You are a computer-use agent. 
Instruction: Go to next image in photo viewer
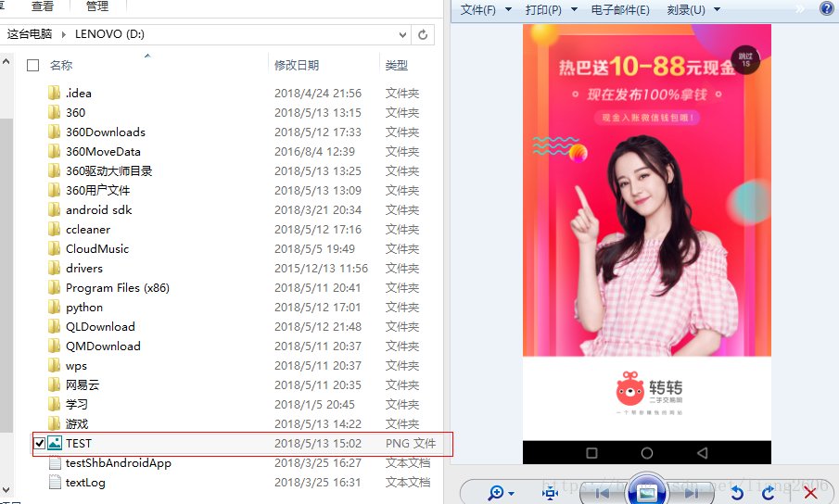[692, 493]
